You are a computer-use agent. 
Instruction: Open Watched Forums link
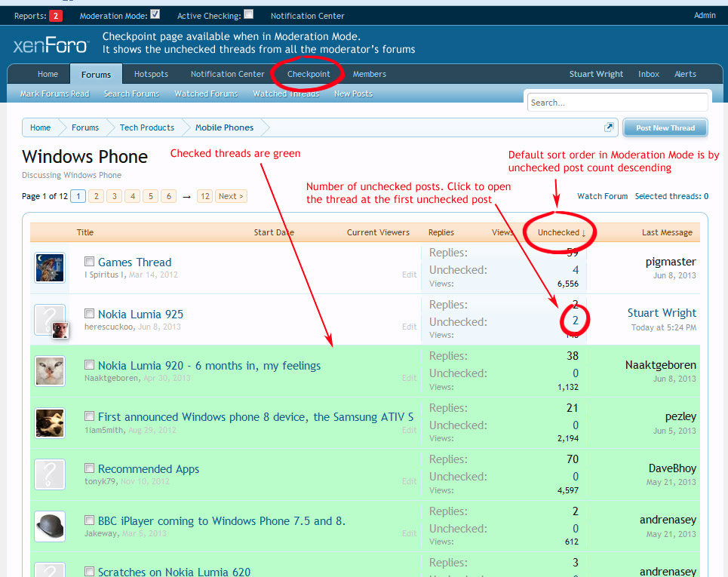(x=206, y=94)
